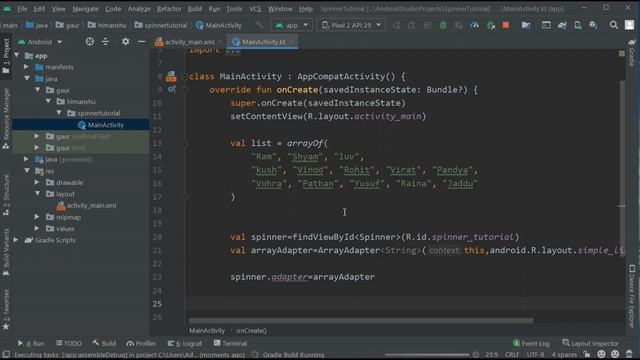Open the SDK Manager icon

click(x=593, y=25)
